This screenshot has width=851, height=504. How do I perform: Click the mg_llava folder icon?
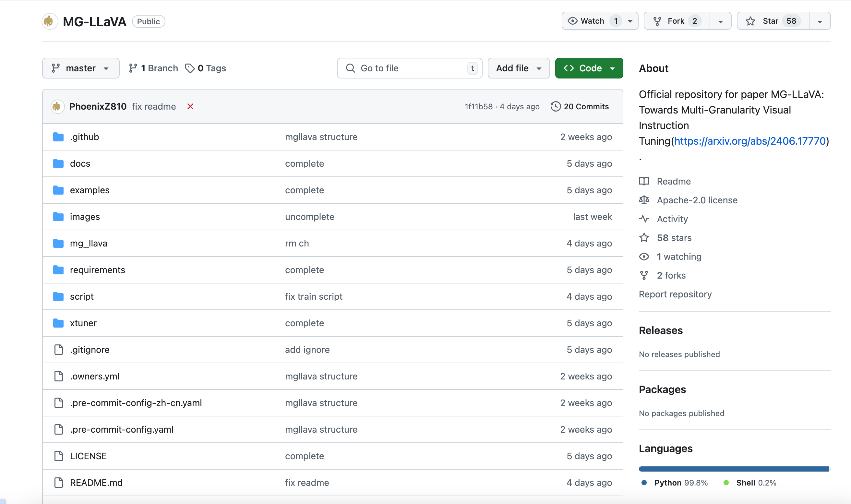click(58, 243)
